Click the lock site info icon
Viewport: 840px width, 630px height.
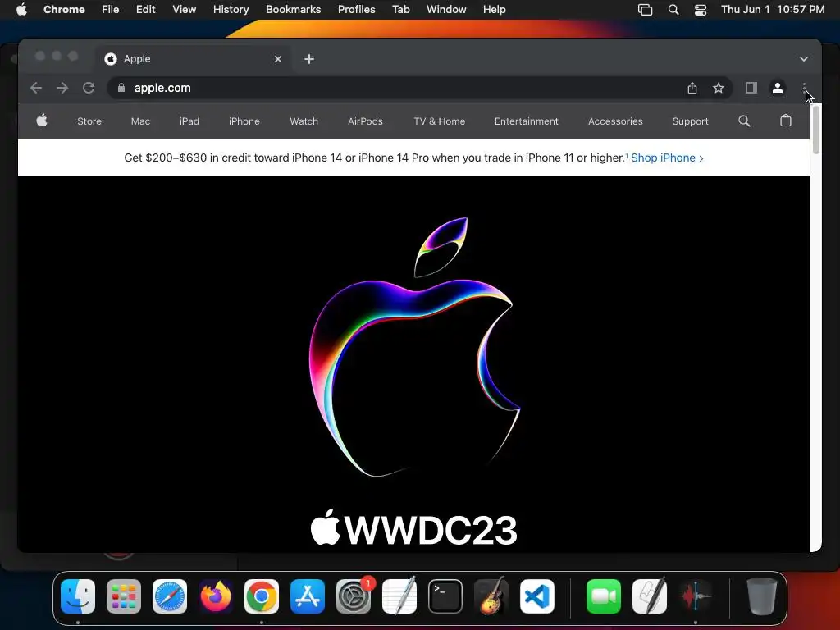coord(121,88)
